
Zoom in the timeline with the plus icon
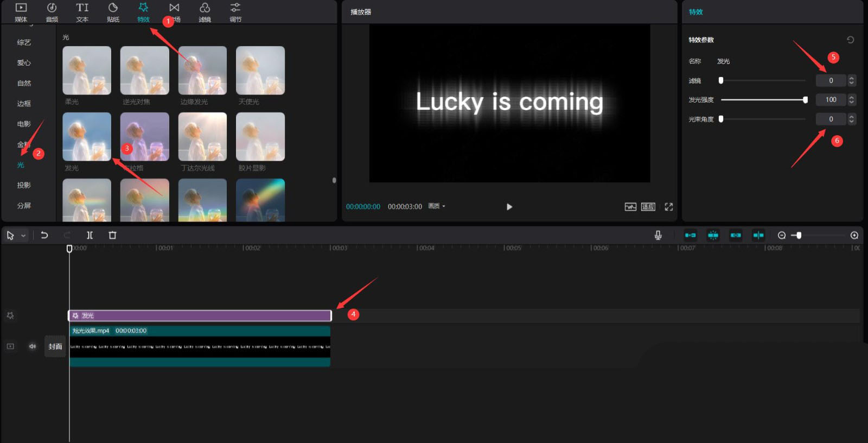854,235
